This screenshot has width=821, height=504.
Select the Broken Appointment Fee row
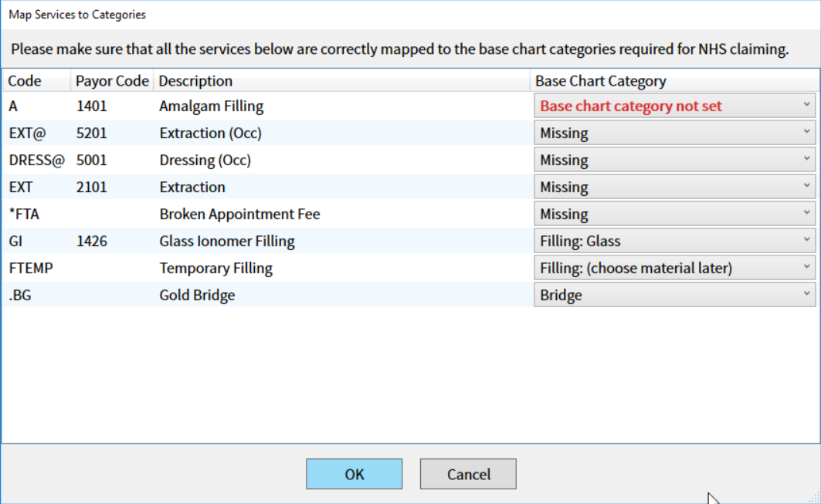[x=409, y=214]
